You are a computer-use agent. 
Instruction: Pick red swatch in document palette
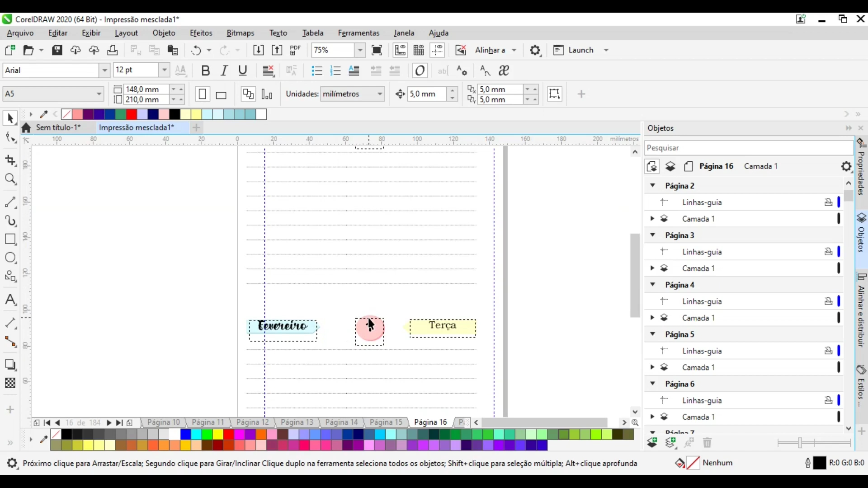[132, 114]
